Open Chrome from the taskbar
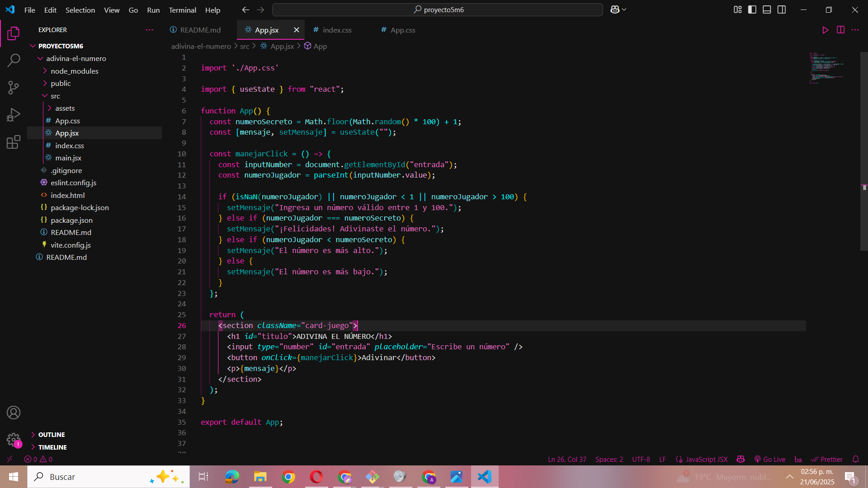The height and width of the screenshot is (488, 868). click(x=288, y=477)
